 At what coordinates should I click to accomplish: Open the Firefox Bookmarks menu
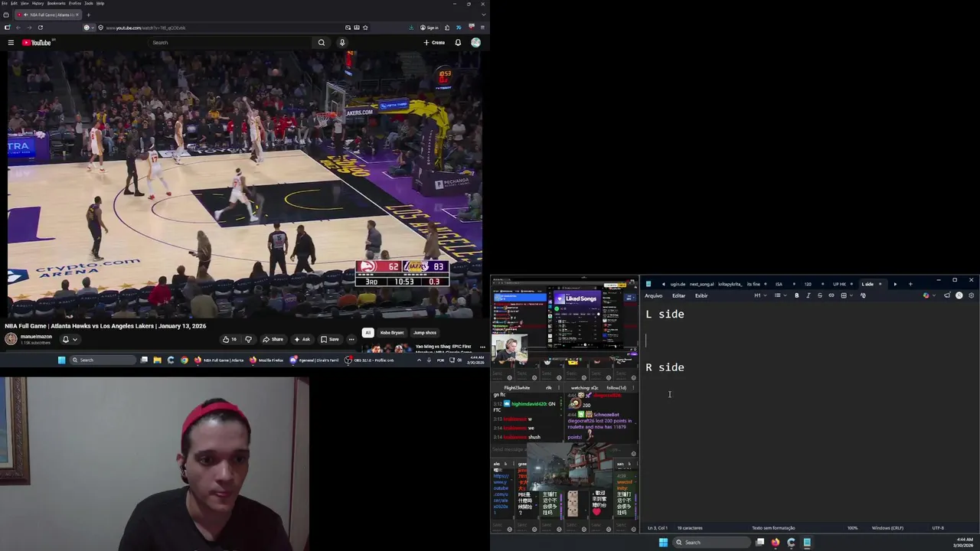(x=56, y=3)
